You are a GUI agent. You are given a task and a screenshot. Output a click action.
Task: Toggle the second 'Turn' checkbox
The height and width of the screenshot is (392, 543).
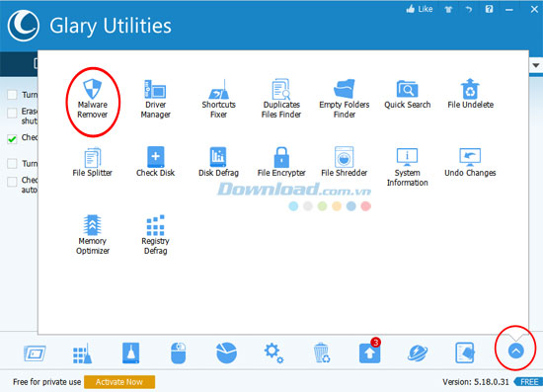pyautogui.click(x=12, y=164)
